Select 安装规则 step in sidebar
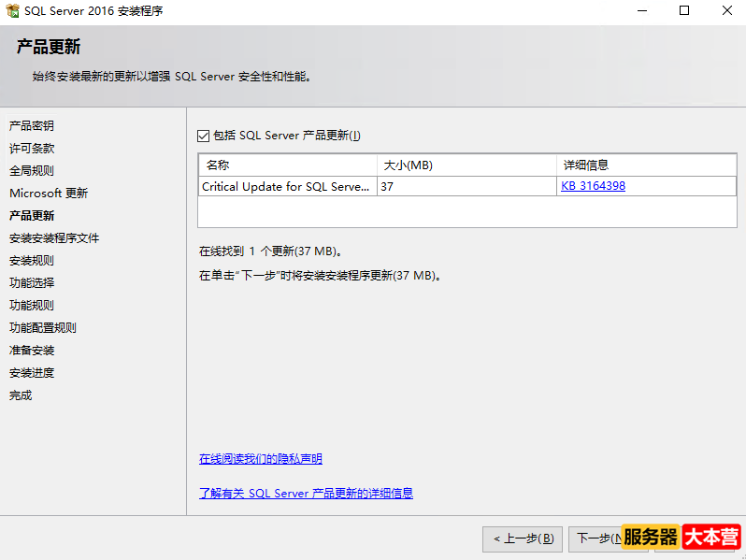Viewport: 746px width, 560px height. (32, 260)
